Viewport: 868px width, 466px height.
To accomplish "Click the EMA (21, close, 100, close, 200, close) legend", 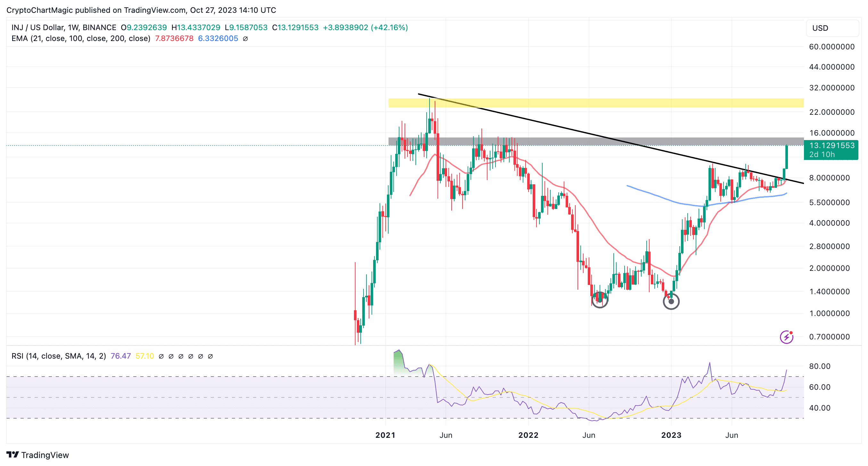I will point(81,38).
